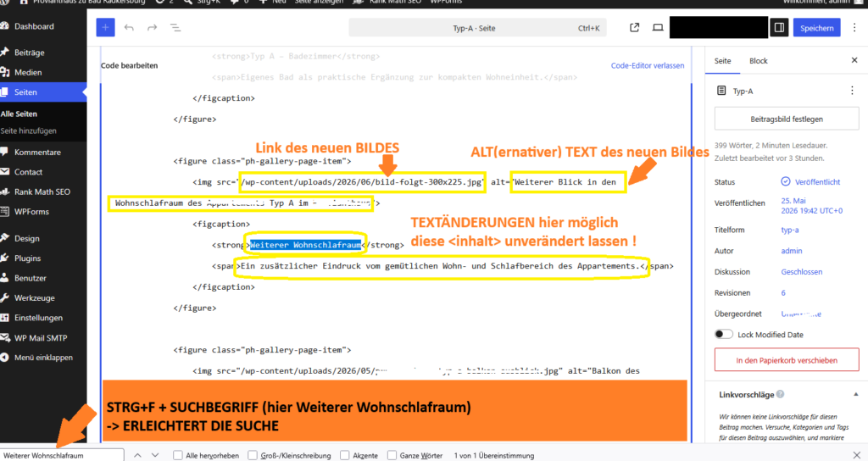Open Rank Math SEO sidebar item
The height and width of the screenshot is (461, 868).
[43, 192]
